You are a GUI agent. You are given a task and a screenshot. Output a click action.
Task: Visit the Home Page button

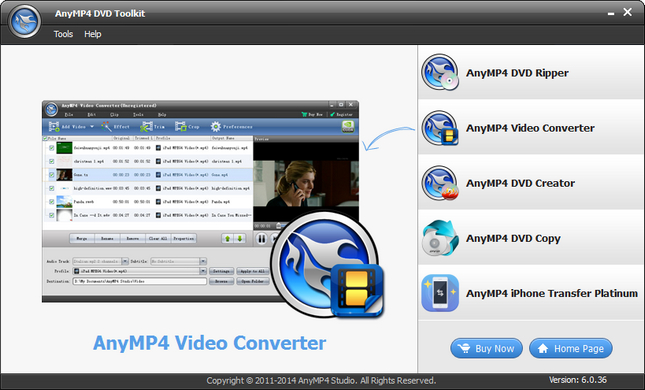(571, 348)
